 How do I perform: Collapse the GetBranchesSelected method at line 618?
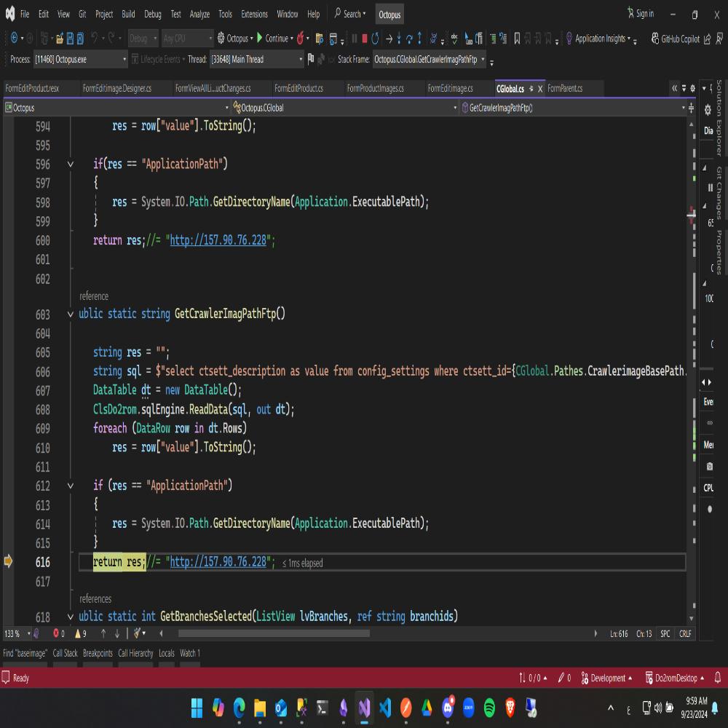(x=71, y=617)
